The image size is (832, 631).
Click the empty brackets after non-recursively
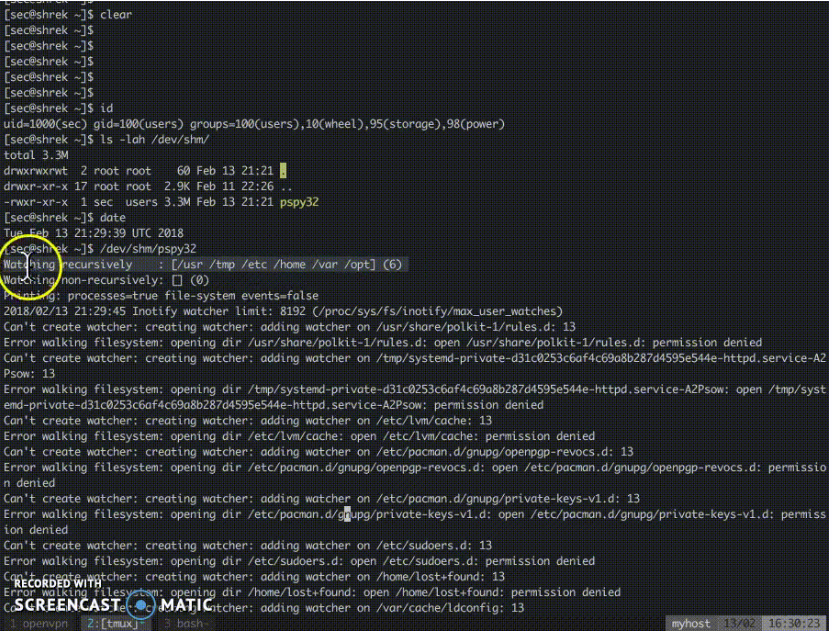177,280
